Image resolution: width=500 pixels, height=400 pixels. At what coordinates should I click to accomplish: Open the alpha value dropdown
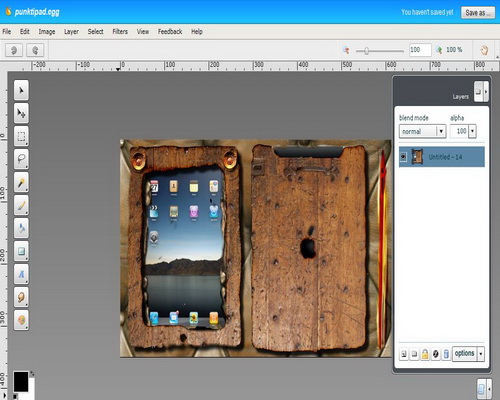pyautogui.click(x=472, y=131)
